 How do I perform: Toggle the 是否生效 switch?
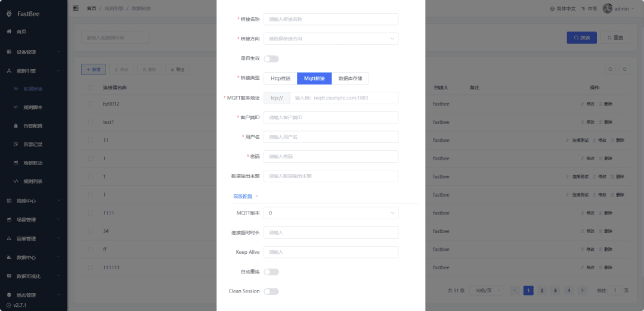(271, 58)
